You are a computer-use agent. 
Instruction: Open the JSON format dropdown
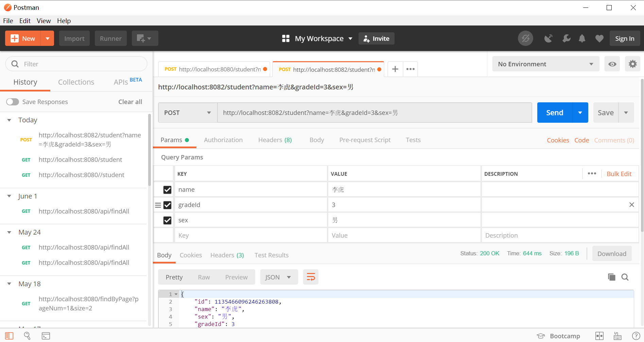click(x=279, y=277)
